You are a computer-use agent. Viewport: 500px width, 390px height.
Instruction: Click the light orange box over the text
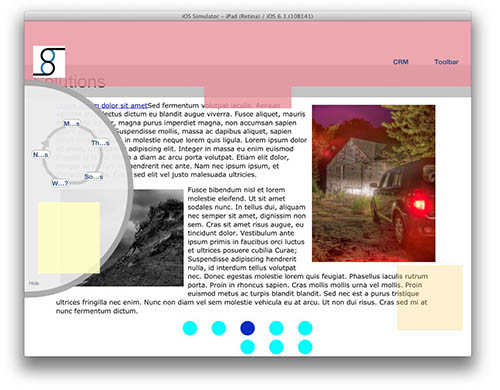[x=430, y=298]
